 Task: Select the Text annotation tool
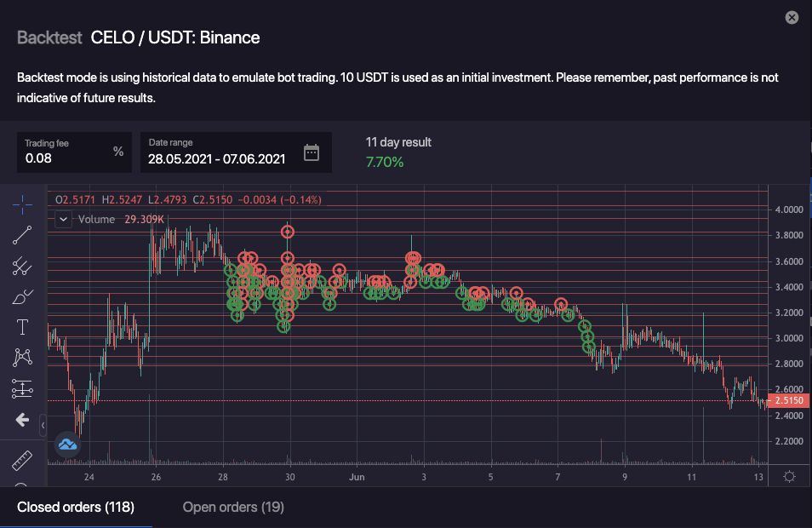pos(22,327)
